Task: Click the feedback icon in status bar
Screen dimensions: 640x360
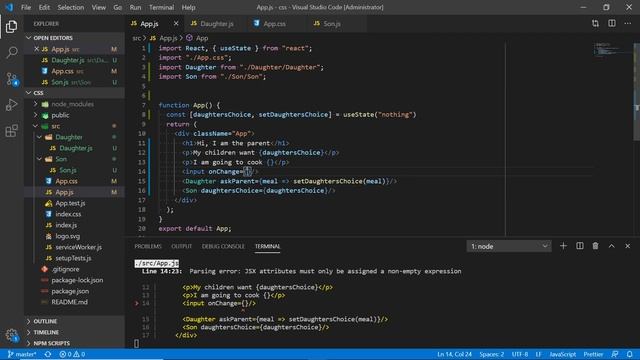Action: (615, 354)
